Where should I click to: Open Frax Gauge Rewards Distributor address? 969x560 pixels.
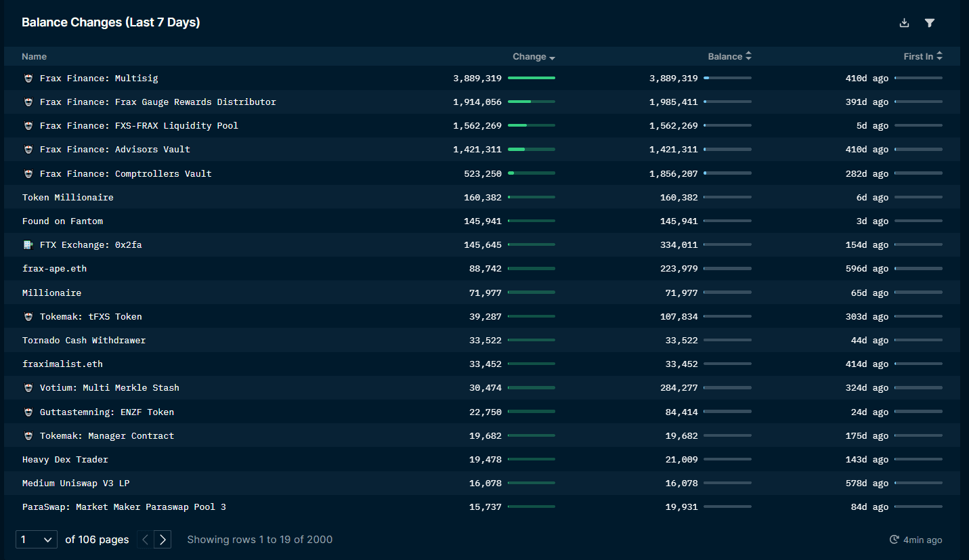158,102
